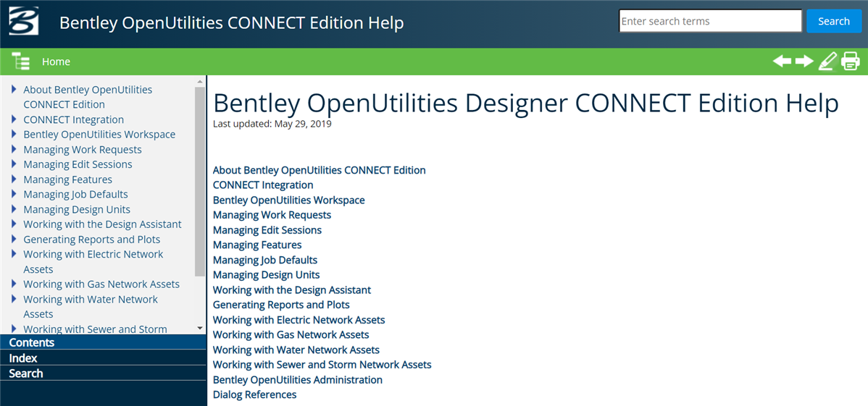Select Managing Design Units in sidebar tree
This screenshot has height=406, width=868.
[77, 210]
